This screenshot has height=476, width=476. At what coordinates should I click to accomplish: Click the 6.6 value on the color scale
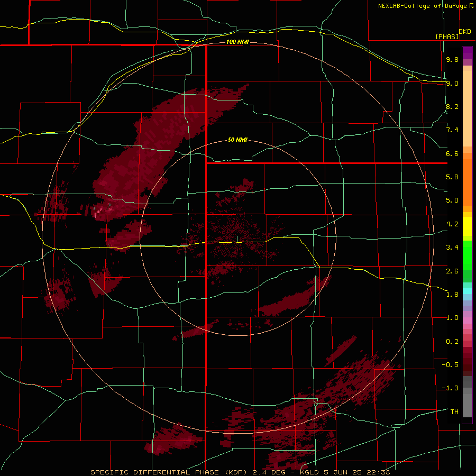[452, 153]
